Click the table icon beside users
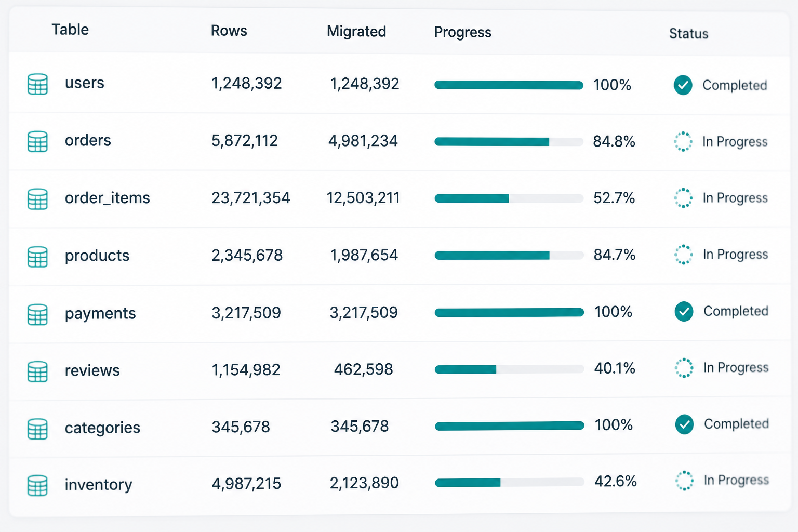Screen dimensions: 798x532 click(x=37, y=84)
